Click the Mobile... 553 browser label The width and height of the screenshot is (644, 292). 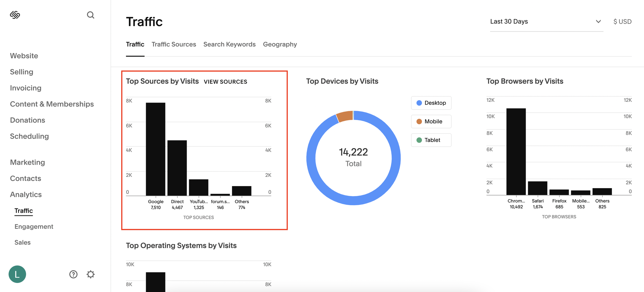(x=581, y=204)
